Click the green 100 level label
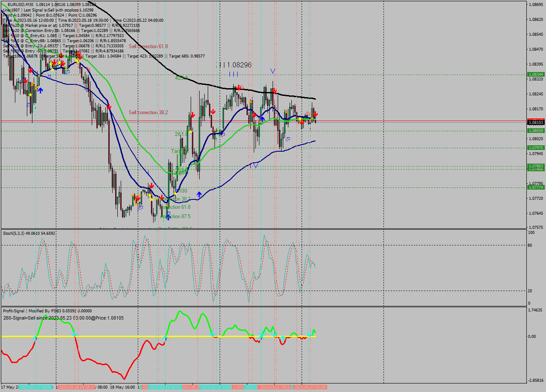The image size is (546, 392). [x=183, y=191]
